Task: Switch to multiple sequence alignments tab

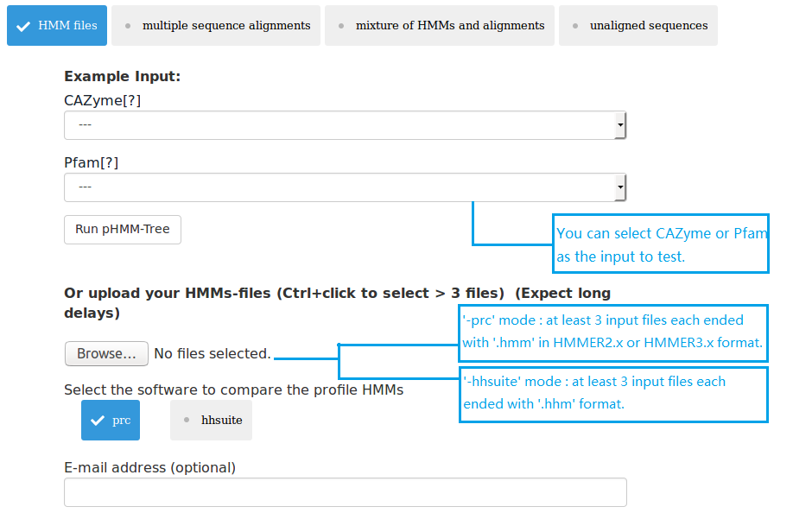Action: 216,26
